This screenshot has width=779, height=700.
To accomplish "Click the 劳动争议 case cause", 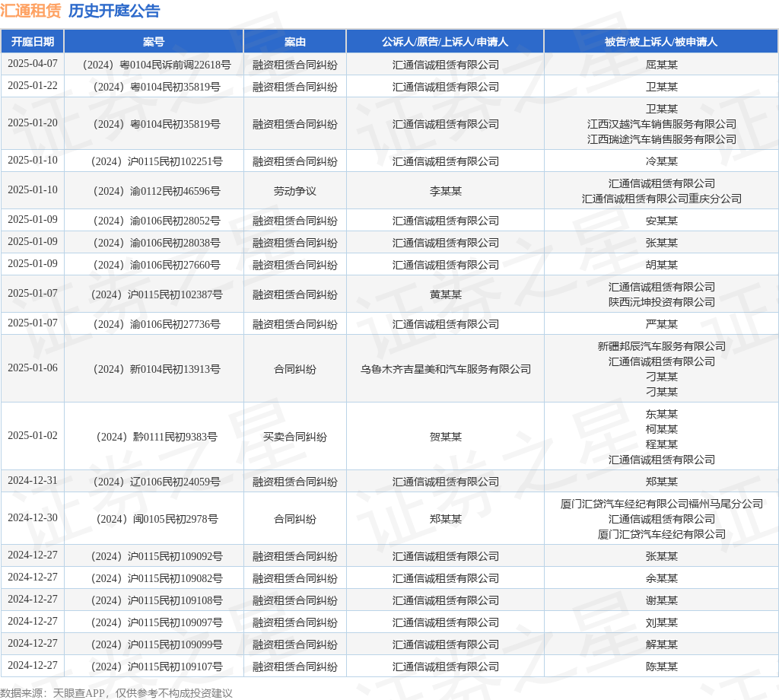I will tap(295, 191).
